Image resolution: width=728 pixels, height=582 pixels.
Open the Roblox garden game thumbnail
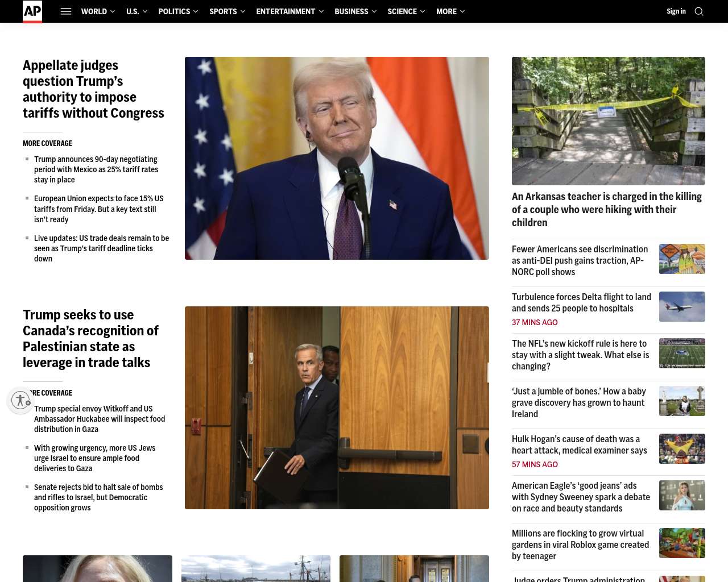click(682, 543)
